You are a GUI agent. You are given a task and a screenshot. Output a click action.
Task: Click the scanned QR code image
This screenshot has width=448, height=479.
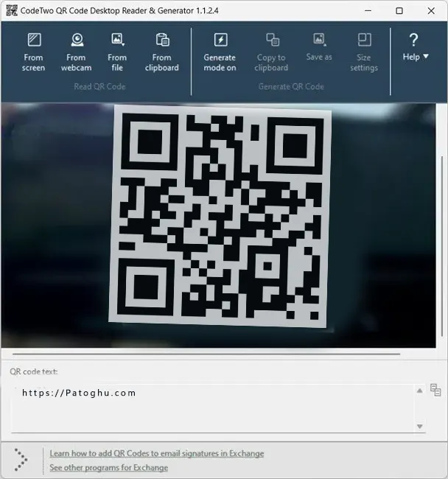pyautogui.click(x=220, y=216)
